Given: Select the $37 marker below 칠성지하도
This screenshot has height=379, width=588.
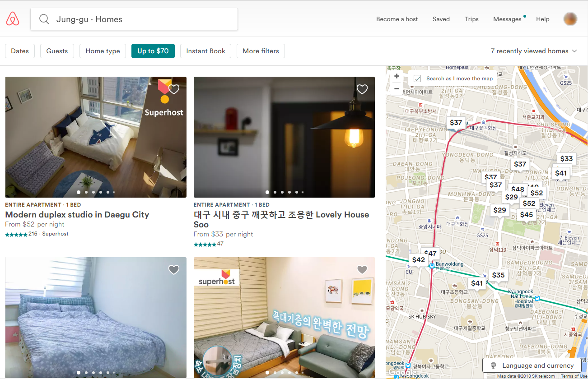Looking at the screenshot, I should point(520,164).
